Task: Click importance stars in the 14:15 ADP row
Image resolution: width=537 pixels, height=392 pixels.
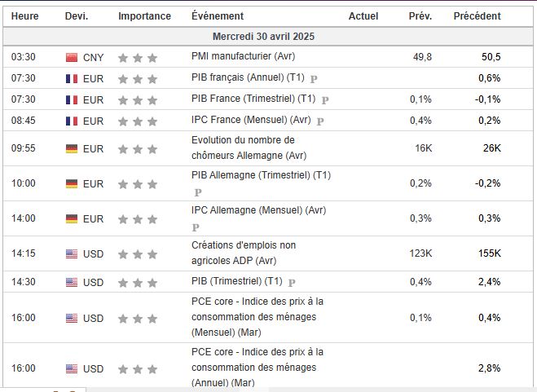Action: 137,254
